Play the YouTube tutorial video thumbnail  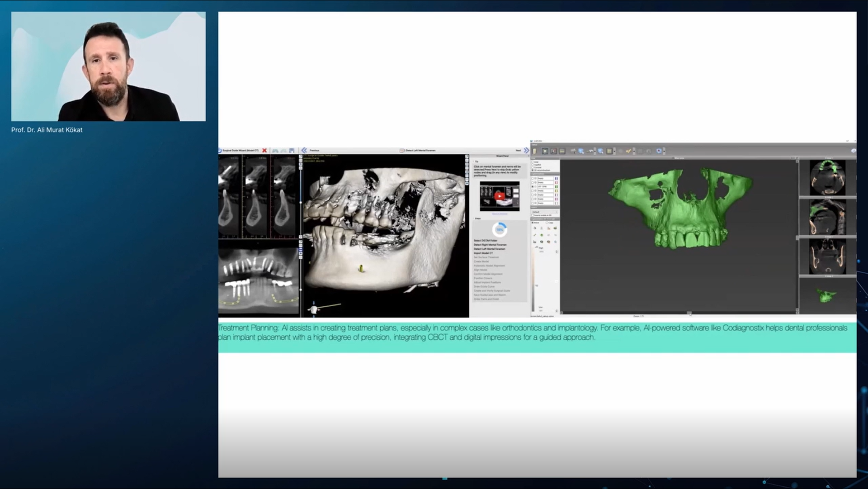(500, 196)
